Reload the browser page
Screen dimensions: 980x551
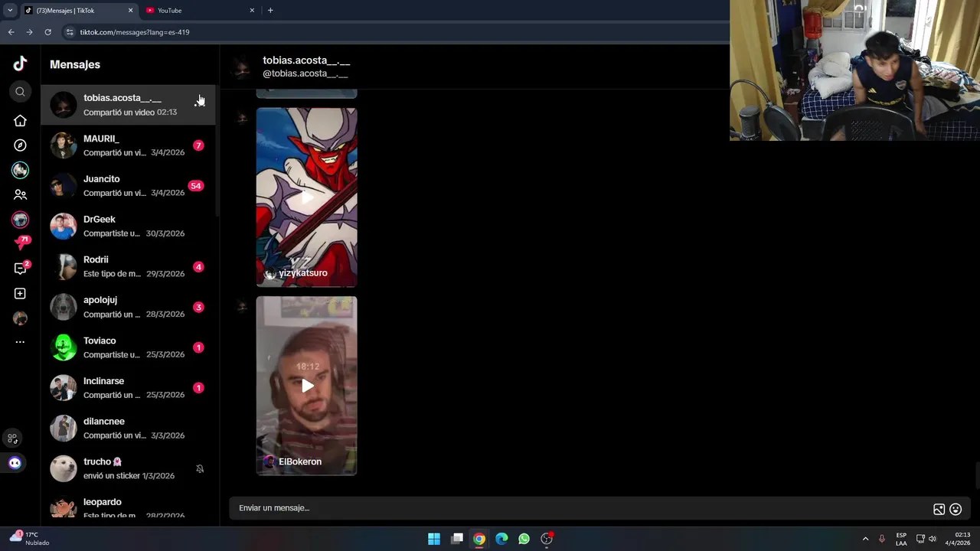[x=47, y=32]
